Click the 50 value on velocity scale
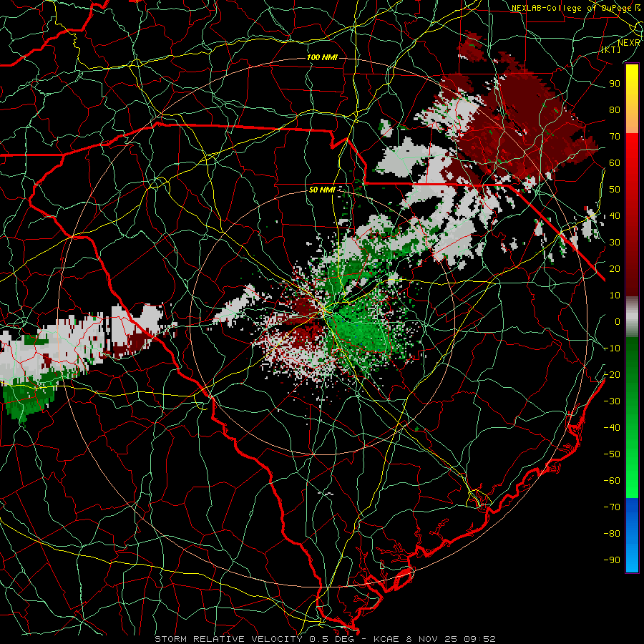This screenshot has width=644, height=644. pos(615,190)
